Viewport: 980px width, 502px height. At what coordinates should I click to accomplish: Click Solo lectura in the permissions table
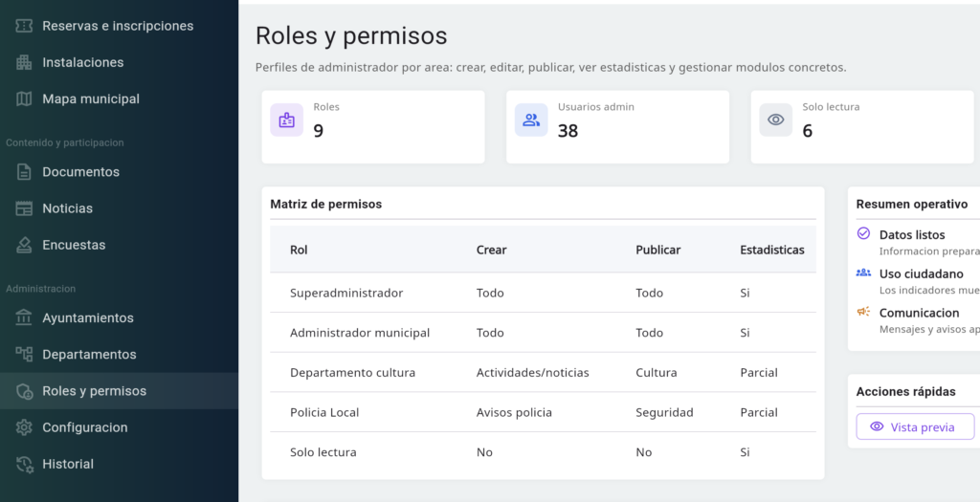click(323, 452)
